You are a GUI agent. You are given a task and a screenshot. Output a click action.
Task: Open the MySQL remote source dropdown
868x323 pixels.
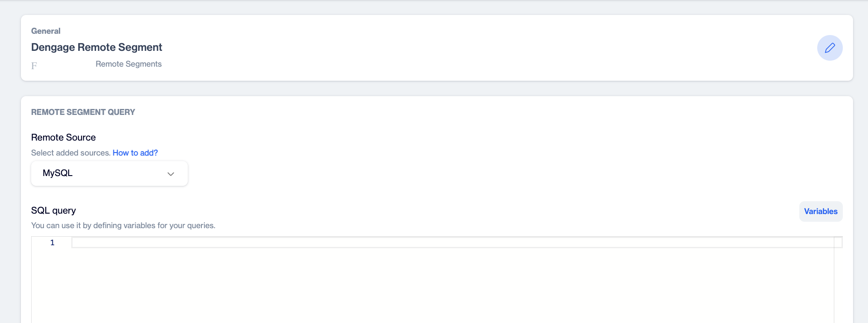coord(109,173)
